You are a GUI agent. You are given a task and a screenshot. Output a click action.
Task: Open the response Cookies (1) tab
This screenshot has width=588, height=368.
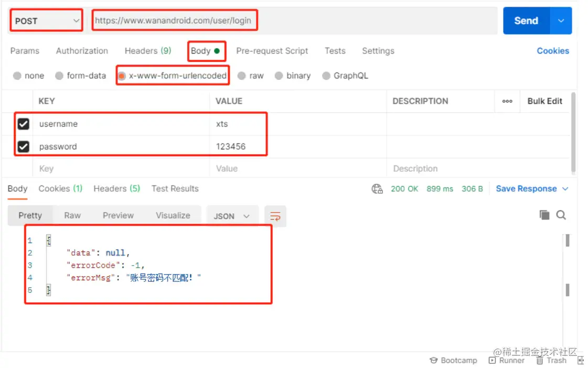(60, 188)
